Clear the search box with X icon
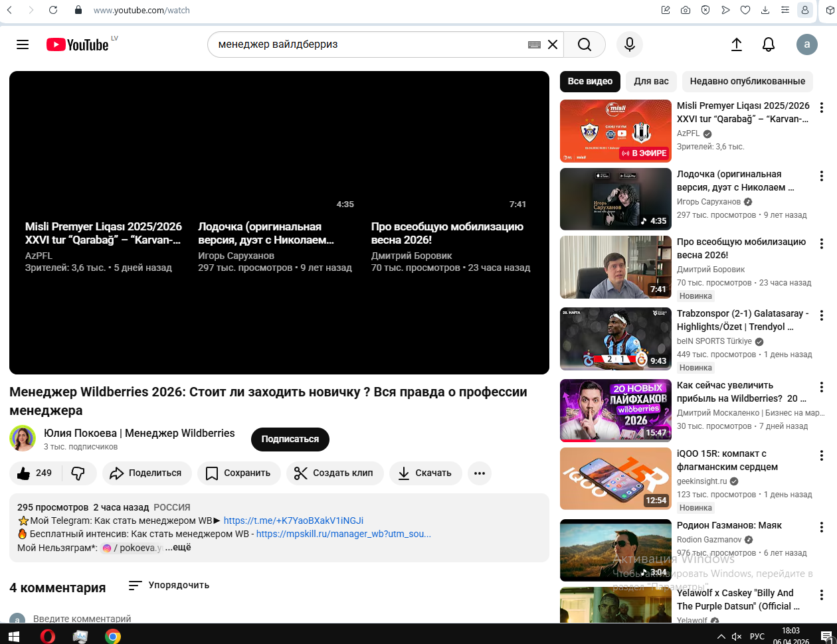This screenshot has width=837, height=644. pyautogui.click(x=553, y=44)
